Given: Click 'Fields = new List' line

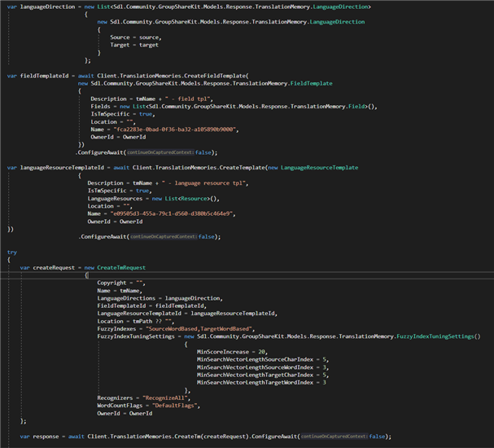Looking at the screenshot, I should [234, 106].
